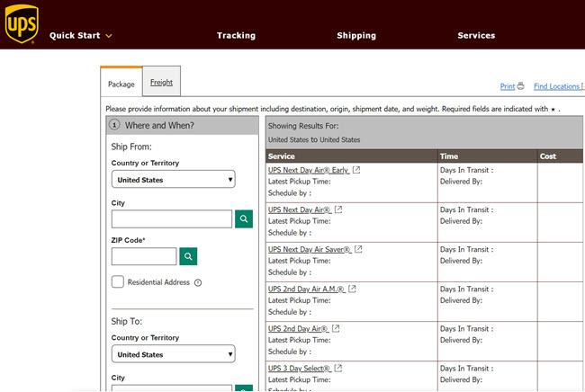The image size is (585, 392).
Task: Click the ZIP Code search icon
Action: (188, 256)
